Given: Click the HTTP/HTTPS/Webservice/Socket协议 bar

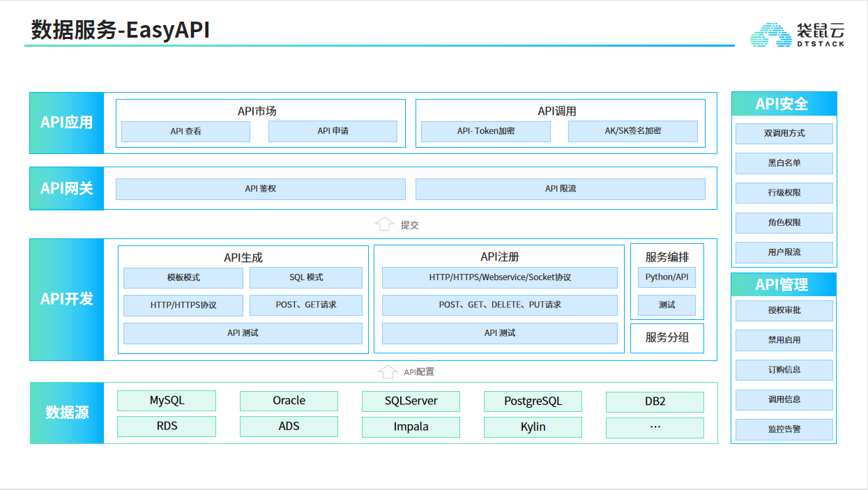Looking at the screenshot, I should 500,277.
